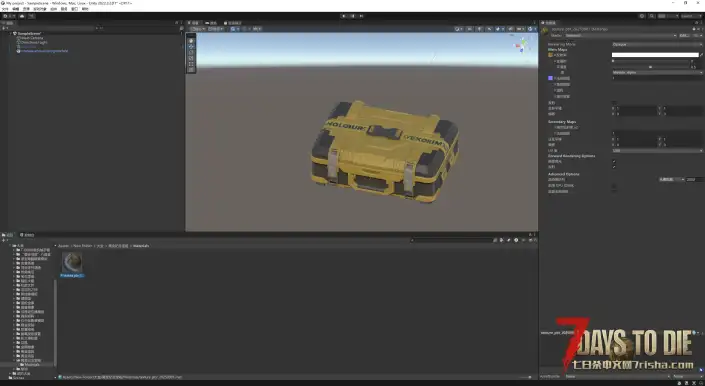Click the Albedo texture slot thumbnail
Screen dimensions: 705x386
[550, 55]
